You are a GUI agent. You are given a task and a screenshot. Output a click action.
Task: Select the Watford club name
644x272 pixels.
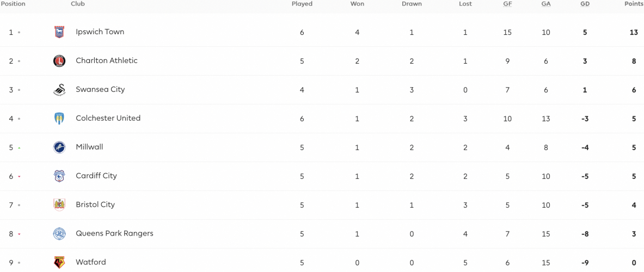coord(91,262)
